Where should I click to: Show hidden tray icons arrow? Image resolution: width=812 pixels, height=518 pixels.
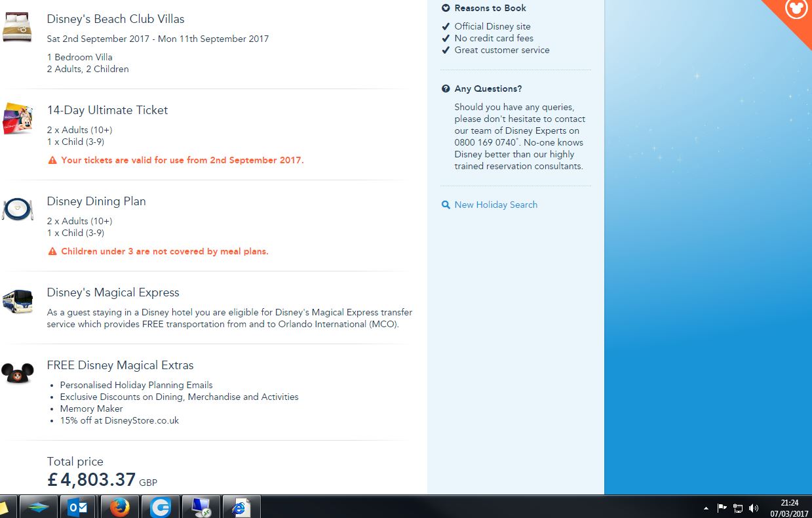706,508
